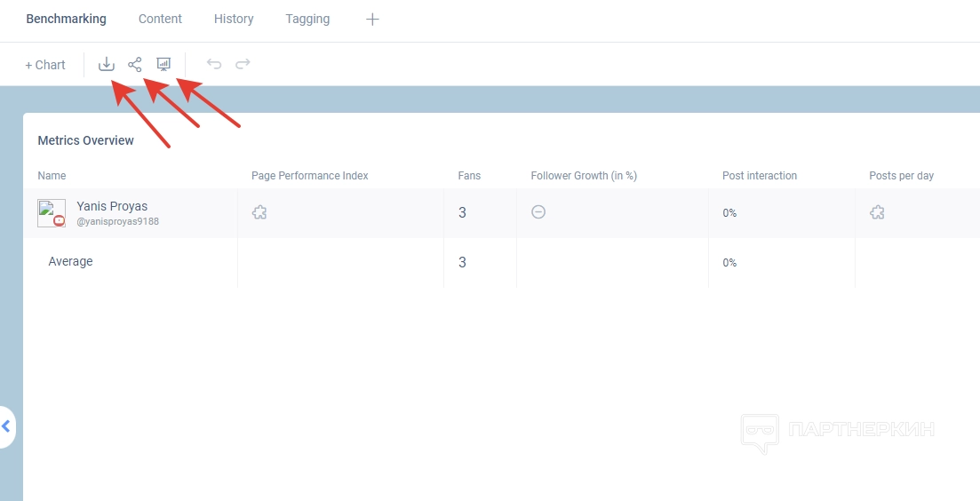Click the Follower Growth (in %) header
This screenshot has height=501, width=980.
[x=584, y=176]
